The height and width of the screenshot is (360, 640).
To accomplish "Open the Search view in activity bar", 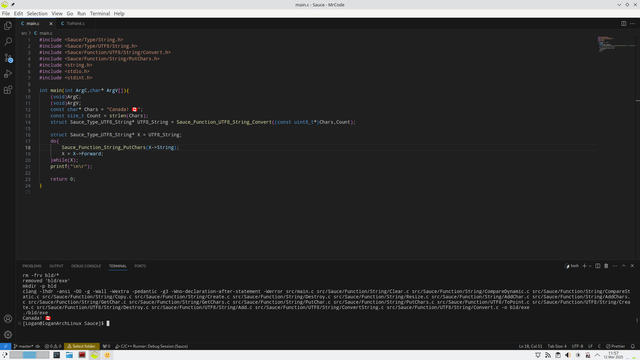I will [8, 42].
